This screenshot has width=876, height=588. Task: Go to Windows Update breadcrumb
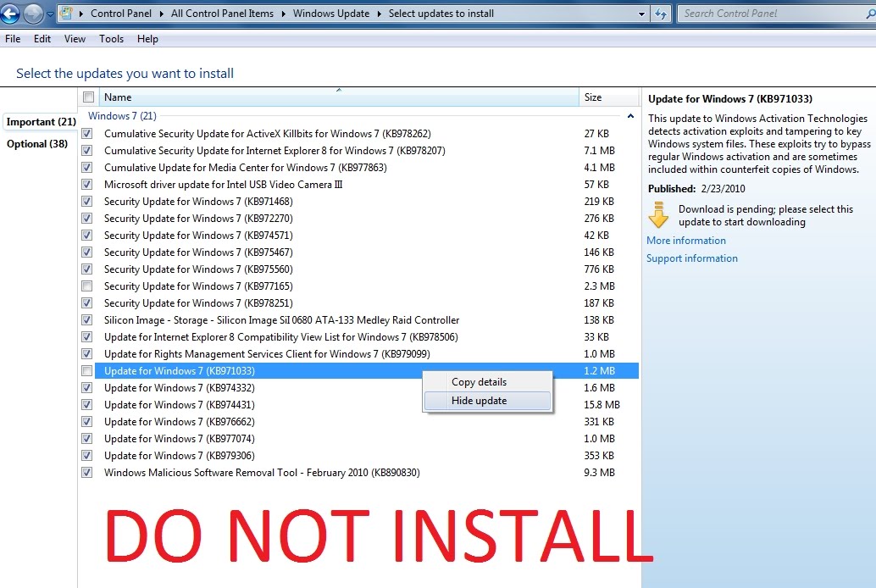tap(330, 14)
